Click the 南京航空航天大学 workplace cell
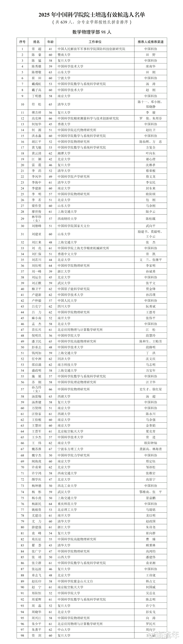Screen dimensions: 183x644 pos(70,587)
